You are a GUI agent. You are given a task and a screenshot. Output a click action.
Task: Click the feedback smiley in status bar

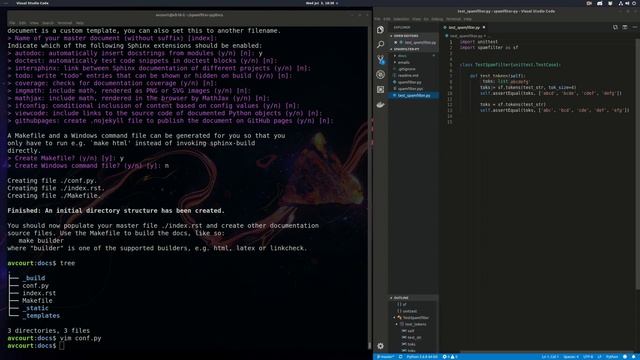[625, 357]
